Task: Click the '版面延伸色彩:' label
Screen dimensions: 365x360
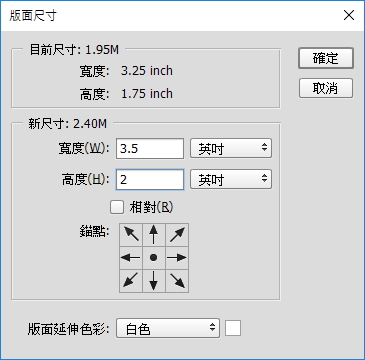Action: click(x=68, y=329)
